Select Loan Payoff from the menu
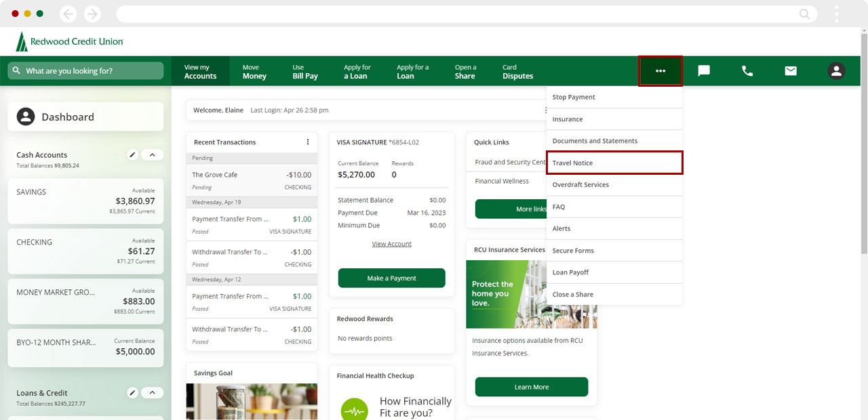Image resolution: width=868 pixels, height=420 pixels. pos(614,272)
